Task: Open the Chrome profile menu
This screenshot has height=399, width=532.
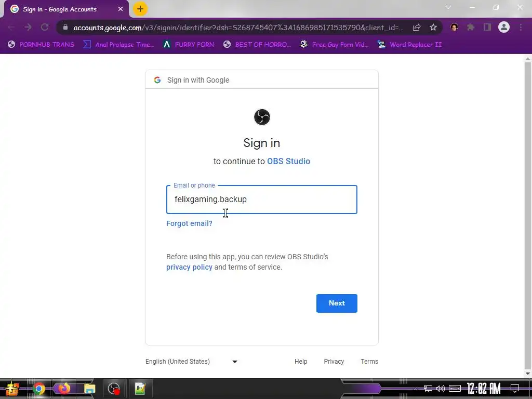Action: (504, 27)
